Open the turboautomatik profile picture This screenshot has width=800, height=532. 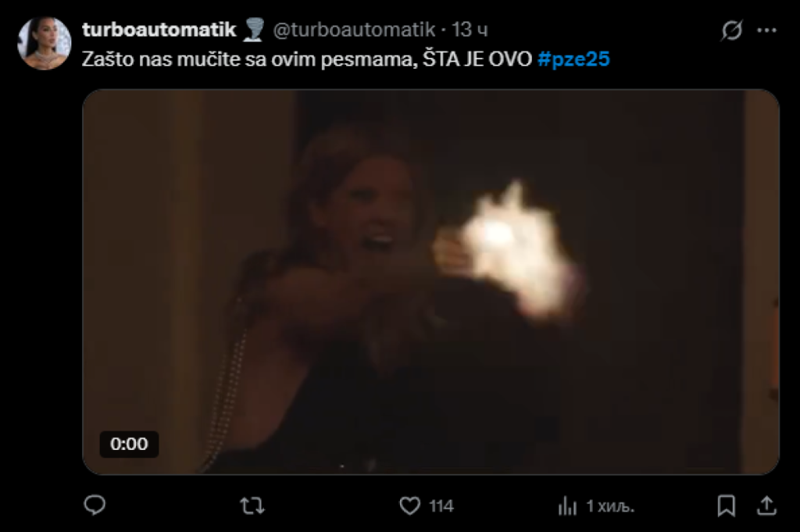point(45,43)
